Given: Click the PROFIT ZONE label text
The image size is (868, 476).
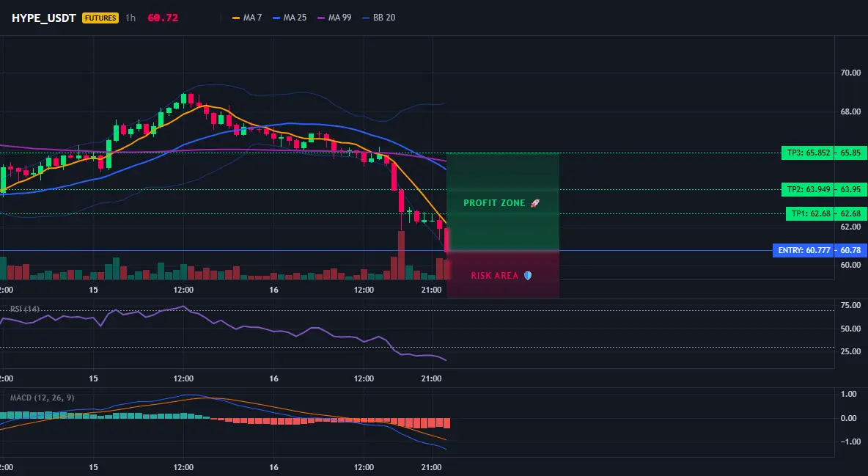Looking at the screenshot, I should (x=494, y=203).
